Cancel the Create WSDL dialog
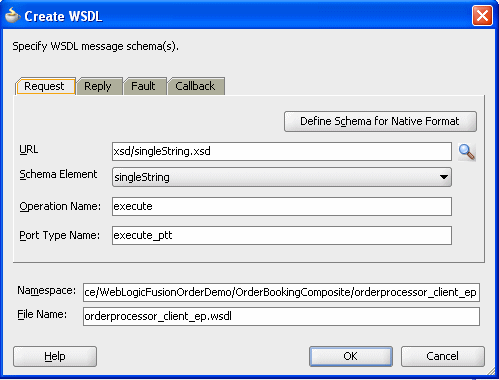This screenshot has width=499, height=380. 443,356
